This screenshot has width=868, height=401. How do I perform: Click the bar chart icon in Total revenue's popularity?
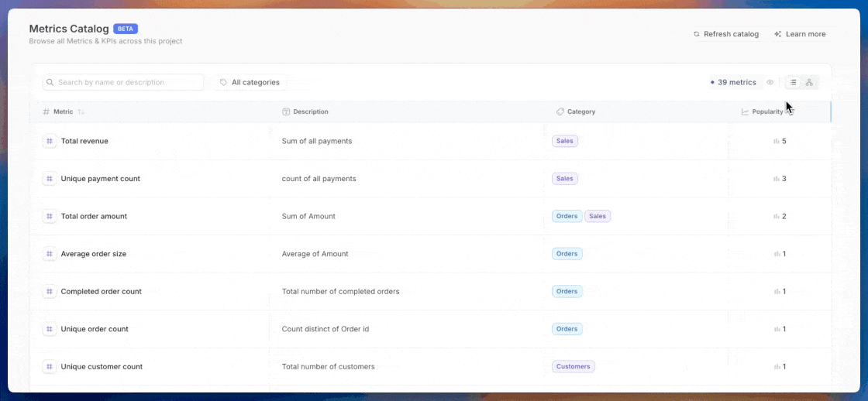(776, 142)
